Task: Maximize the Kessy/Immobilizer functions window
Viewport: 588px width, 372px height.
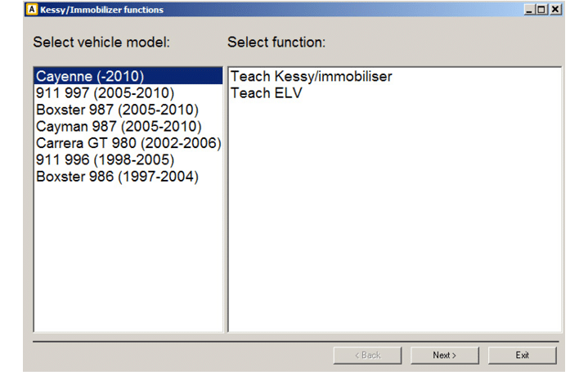Action: point(542,10)
